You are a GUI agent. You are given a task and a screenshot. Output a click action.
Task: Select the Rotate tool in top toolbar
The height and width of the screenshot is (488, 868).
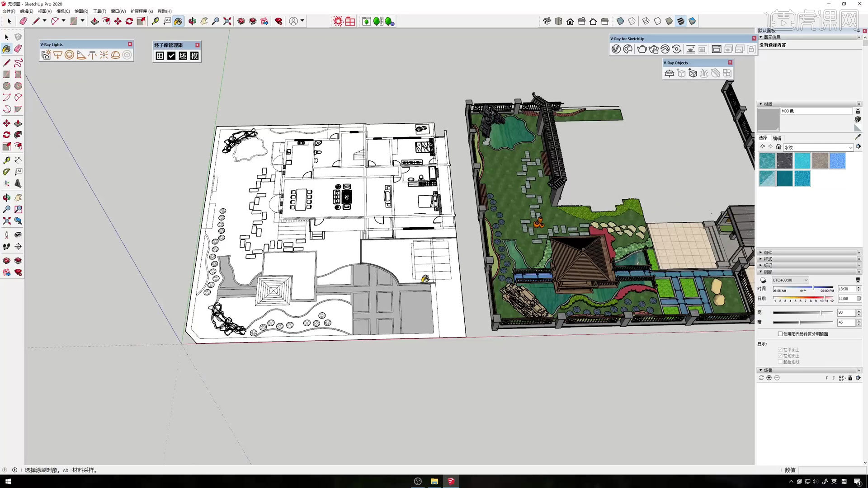click(x=129, y=21)
